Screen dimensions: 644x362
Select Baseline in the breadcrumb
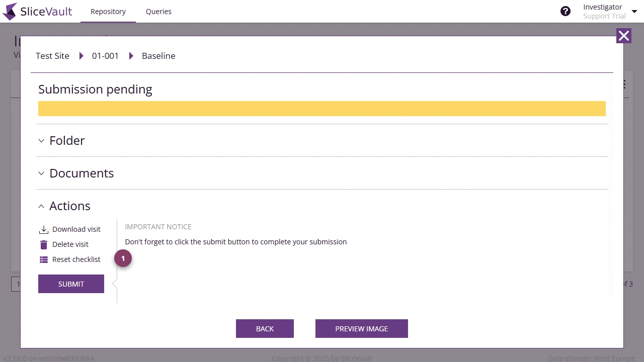(158, 56)
